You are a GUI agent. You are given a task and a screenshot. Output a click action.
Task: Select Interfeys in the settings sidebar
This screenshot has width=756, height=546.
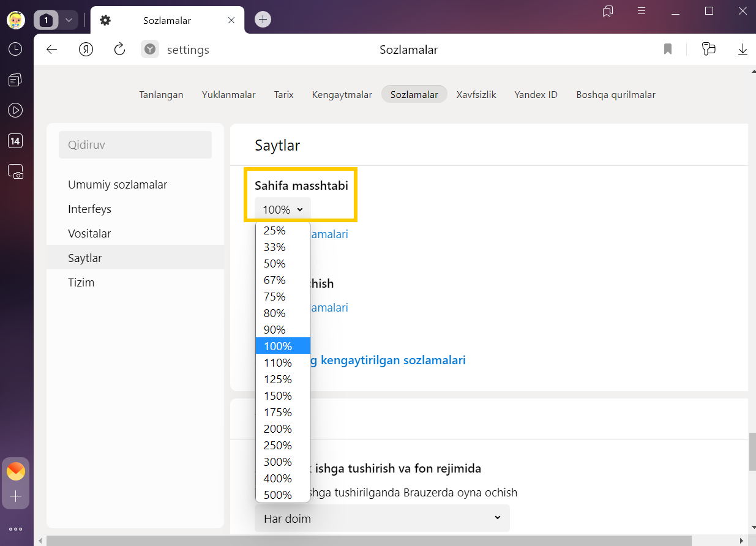coord(89,209)
